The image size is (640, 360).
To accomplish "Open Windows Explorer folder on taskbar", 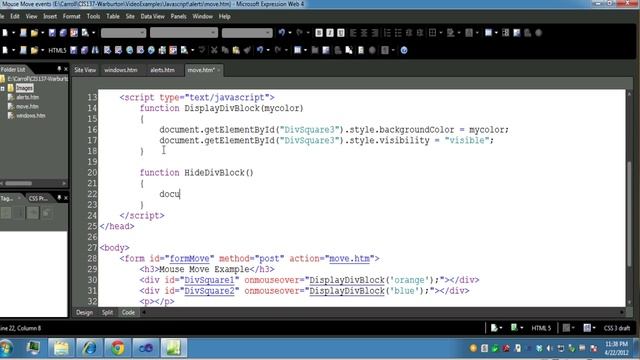I will pos(61,348).
